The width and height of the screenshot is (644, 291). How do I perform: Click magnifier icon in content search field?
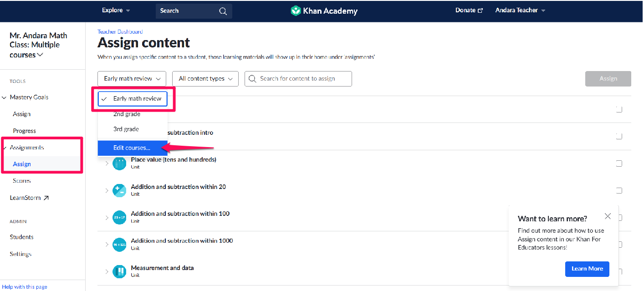click(253, 79)
